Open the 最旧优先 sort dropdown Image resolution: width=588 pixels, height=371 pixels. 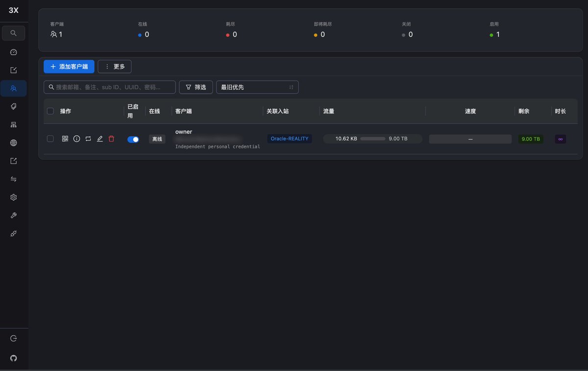(x=257, y=87)
